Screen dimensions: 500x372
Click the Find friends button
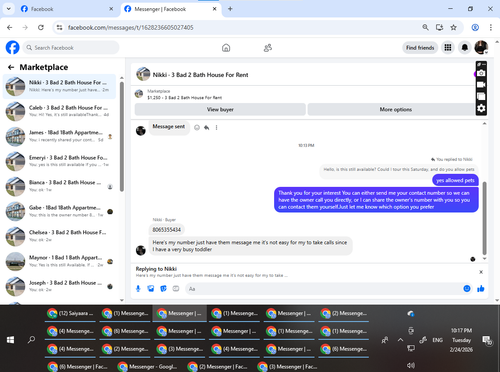point(420,48)
